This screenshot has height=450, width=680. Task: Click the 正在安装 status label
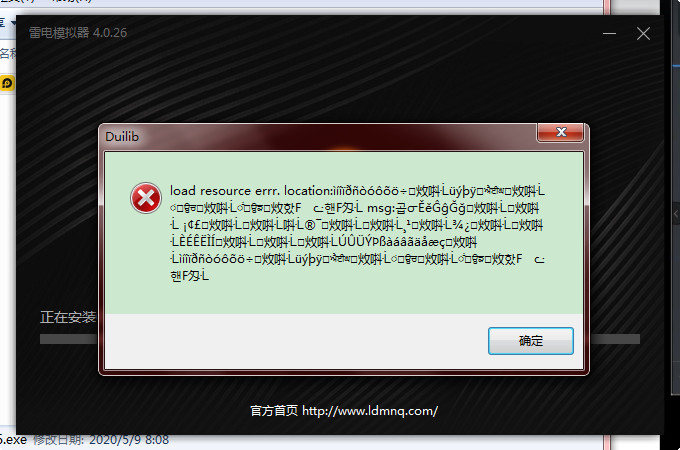tap(68, 317)
